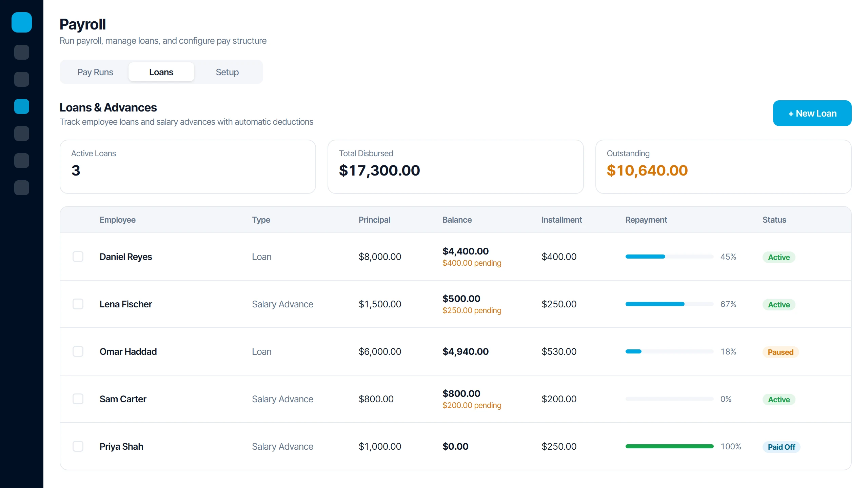The image size is (868, 488).
Task: Open the Setup tab
Action: (227, 72)
